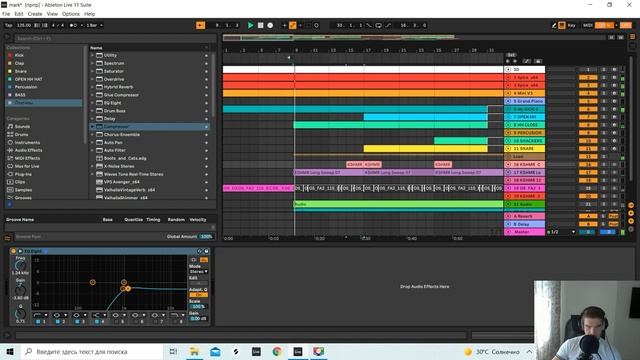Open Master output 1/2 dropdown
The width and height of the screenshot is (640, 360).
pos(561,232)
